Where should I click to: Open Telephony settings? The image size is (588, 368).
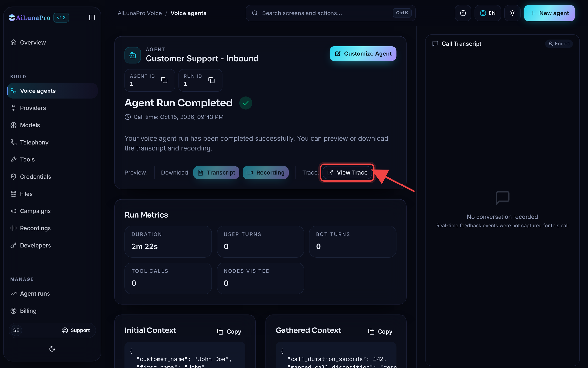[x=52, y=142]
